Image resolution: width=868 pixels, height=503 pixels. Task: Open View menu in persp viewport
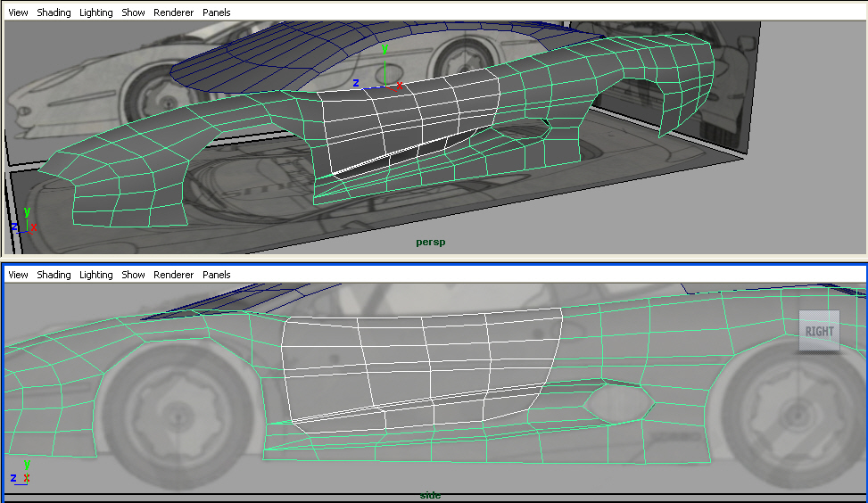[x=18, y=12]
